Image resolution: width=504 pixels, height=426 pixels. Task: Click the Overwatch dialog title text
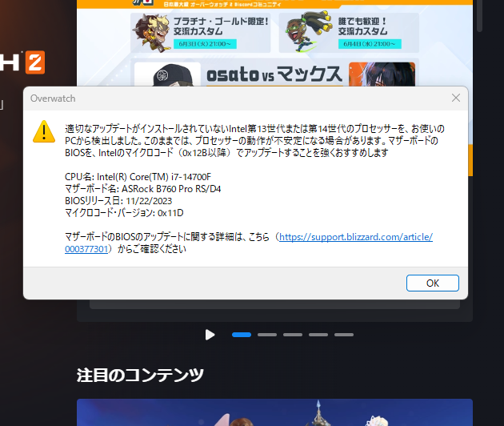click(x=53, y=98)
